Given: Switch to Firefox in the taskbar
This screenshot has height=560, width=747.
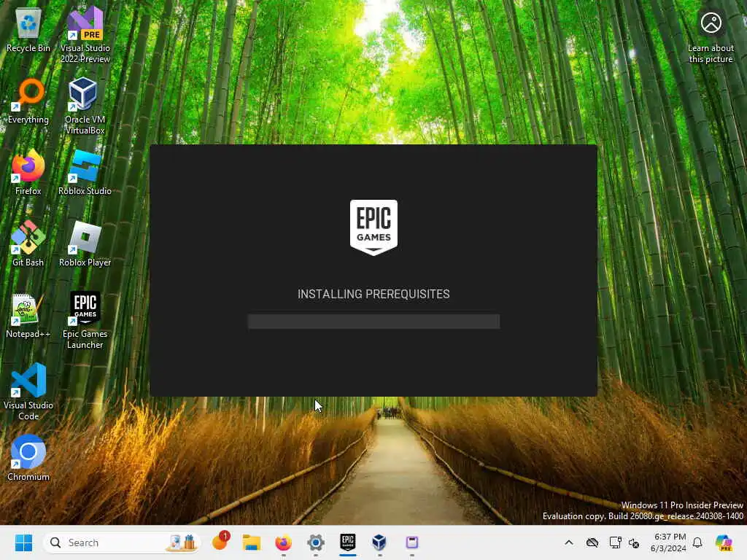Looking at the screenshot, I should coord(284,542).
